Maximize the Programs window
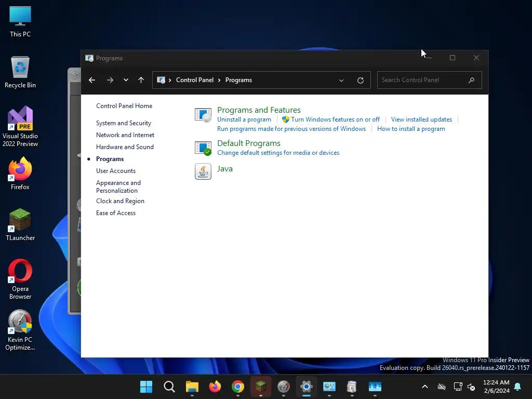This screenshot has width=532, height=399. click(x=453, y=58)
